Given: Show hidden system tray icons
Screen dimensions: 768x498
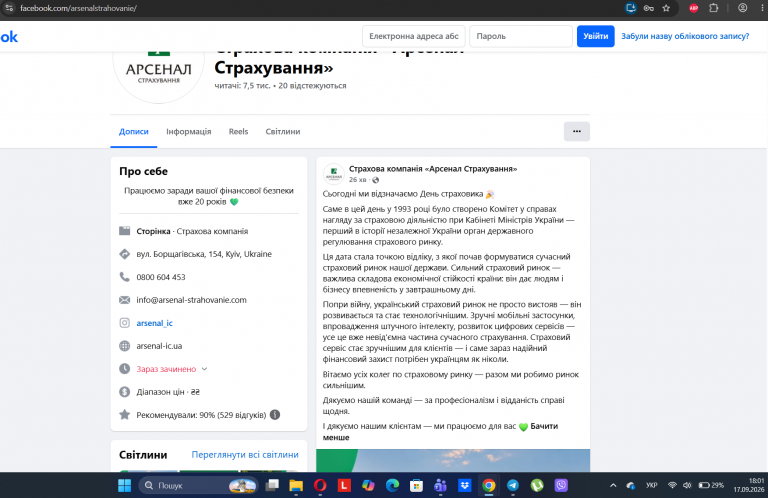Looking at the screenshot, I should tap(613, 485).
